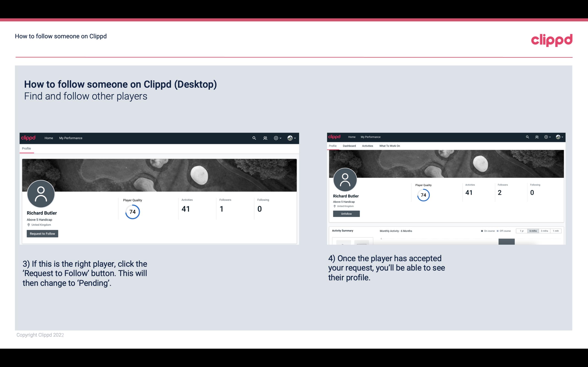Select the '6 mths' activity time filter
The width and height of the screenshot is (588, 367).
pyautogui.click(x=533, y=231)
